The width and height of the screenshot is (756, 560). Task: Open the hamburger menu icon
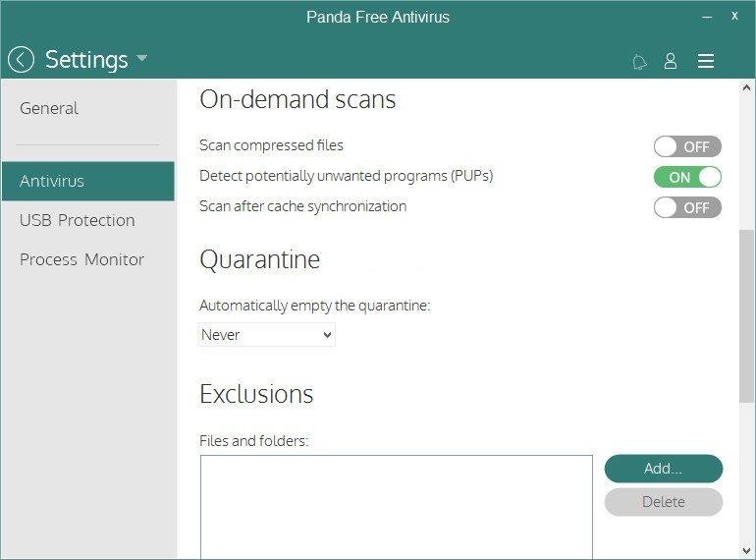(705, 61)
